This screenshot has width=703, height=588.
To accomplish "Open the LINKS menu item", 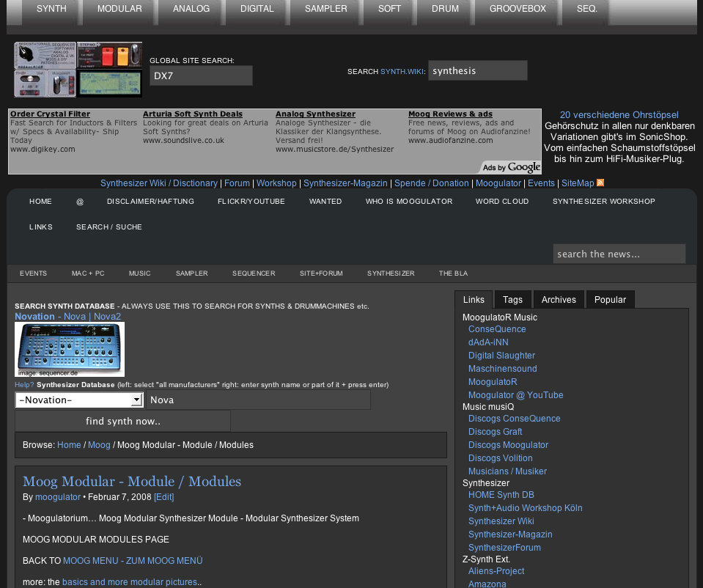I will tap(41, 227).
